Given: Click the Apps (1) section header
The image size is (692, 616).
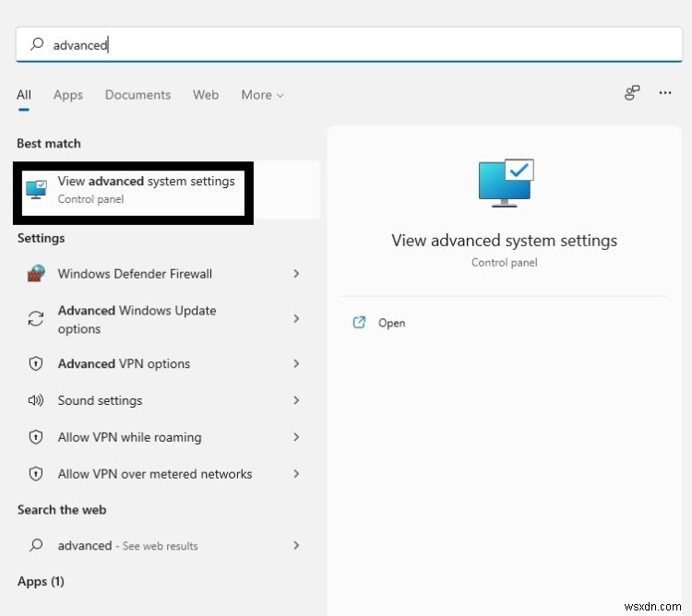Looking at the screenshot, I should [x=41, y=582].
